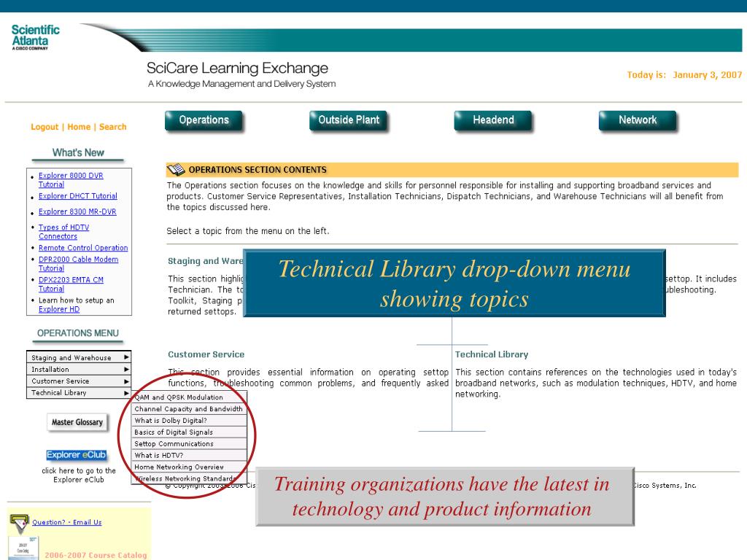Choose What is Dolby Digital? topic
Viewport: 747px width, 560px height.
tap(189, 421)
